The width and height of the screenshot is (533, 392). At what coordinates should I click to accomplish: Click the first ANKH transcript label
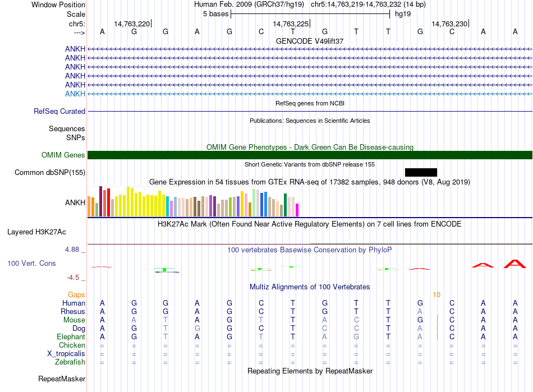point(75,49)
